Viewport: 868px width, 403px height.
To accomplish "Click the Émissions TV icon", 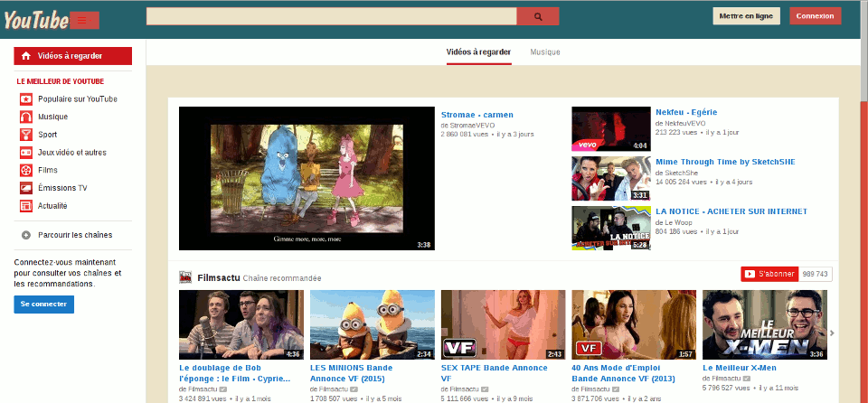I will tap(26, 188).
